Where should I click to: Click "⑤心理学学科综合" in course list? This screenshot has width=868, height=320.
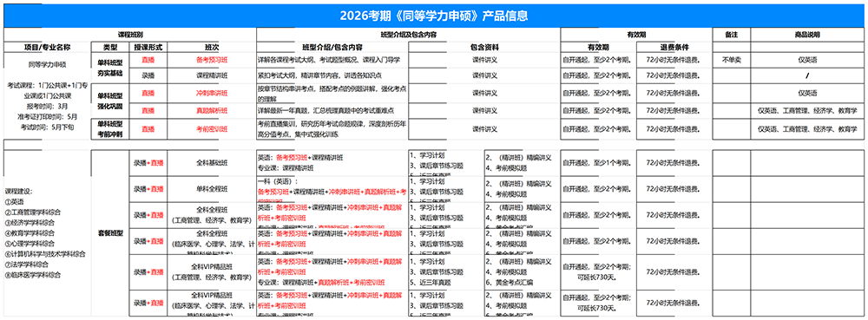point(30,244)
